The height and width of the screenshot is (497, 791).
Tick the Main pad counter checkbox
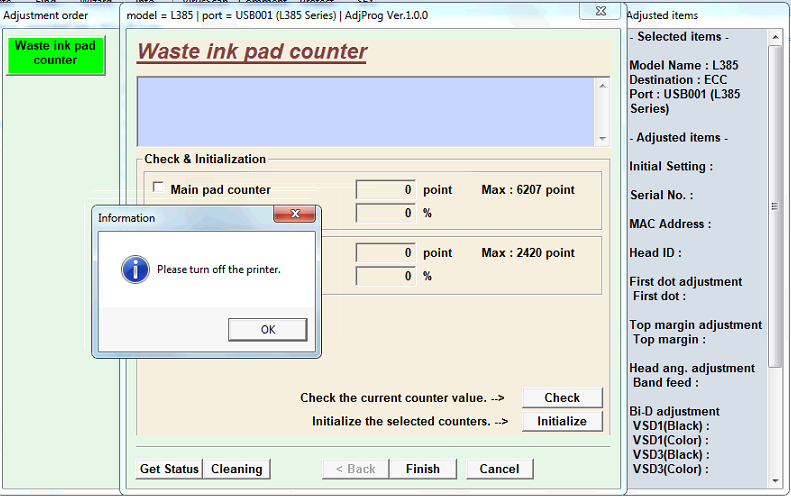158,187
